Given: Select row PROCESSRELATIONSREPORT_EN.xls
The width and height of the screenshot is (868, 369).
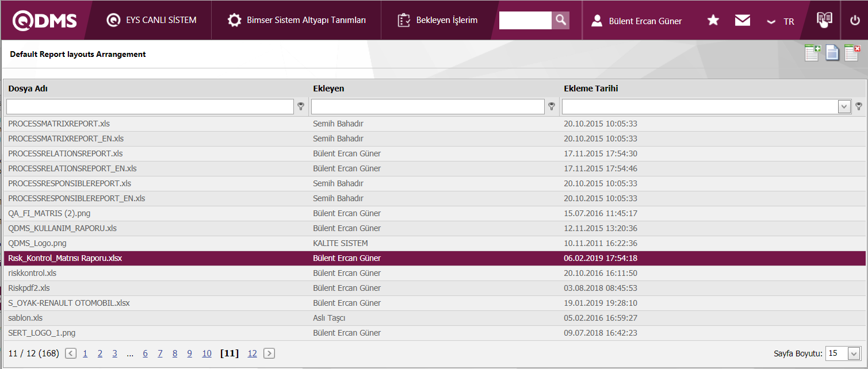Looking at the screenshot, I should pyautogui.click(x=434, y=168).
